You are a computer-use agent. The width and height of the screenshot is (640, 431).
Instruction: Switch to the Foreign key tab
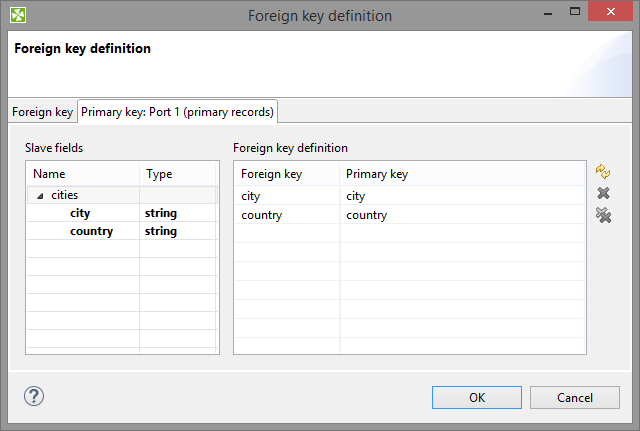coord(42,111)
